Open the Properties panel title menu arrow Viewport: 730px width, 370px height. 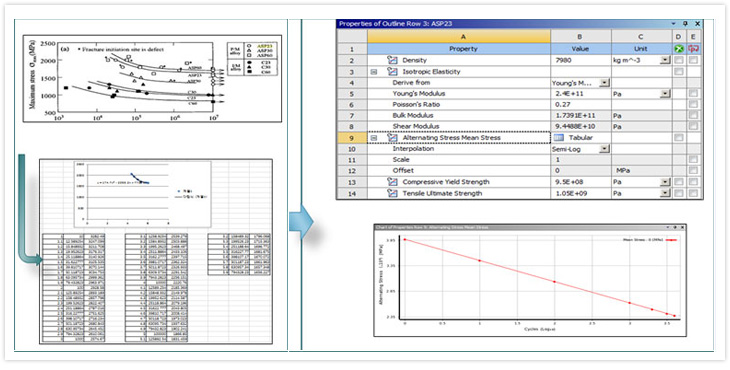[x=673, y=23]
